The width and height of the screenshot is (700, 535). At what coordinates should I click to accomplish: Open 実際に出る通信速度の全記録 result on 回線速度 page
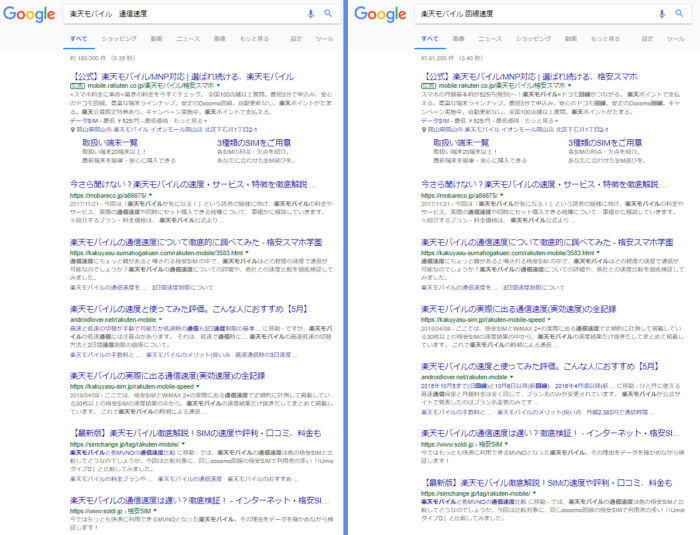(x=519, y=309)
